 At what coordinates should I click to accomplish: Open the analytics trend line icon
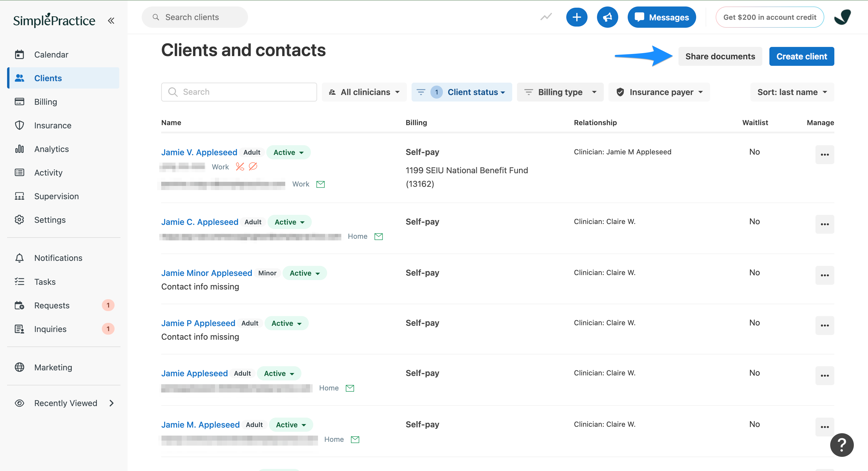click(546, 17)
